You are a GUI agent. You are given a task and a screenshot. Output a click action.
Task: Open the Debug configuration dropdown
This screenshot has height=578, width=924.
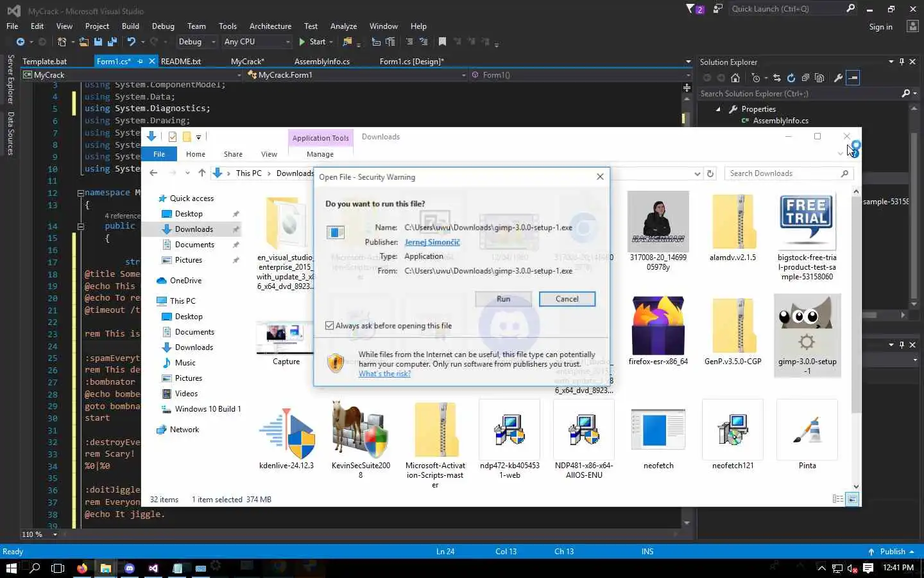coord(196,42)
